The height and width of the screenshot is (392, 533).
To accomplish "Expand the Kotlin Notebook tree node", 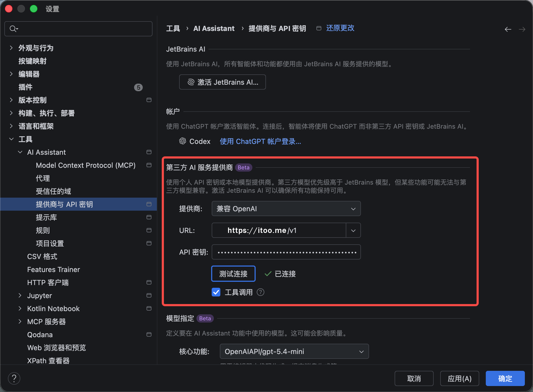I will (20, 308).
